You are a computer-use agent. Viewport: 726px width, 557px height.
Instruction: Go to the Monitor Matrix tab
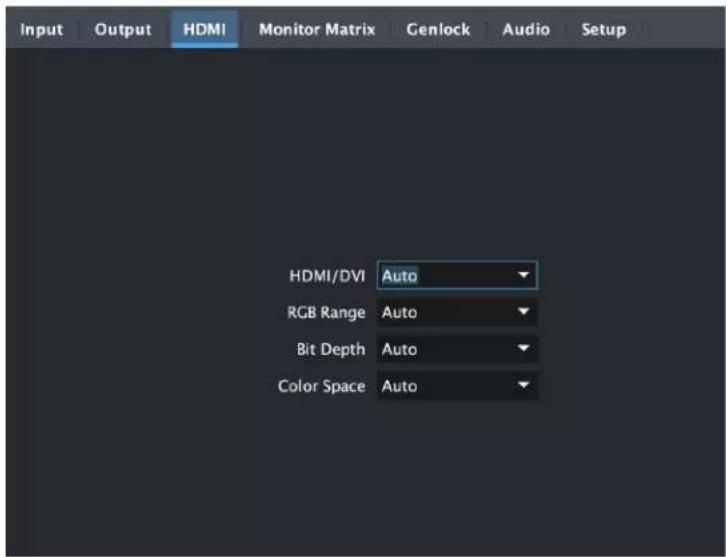[317, 30]
